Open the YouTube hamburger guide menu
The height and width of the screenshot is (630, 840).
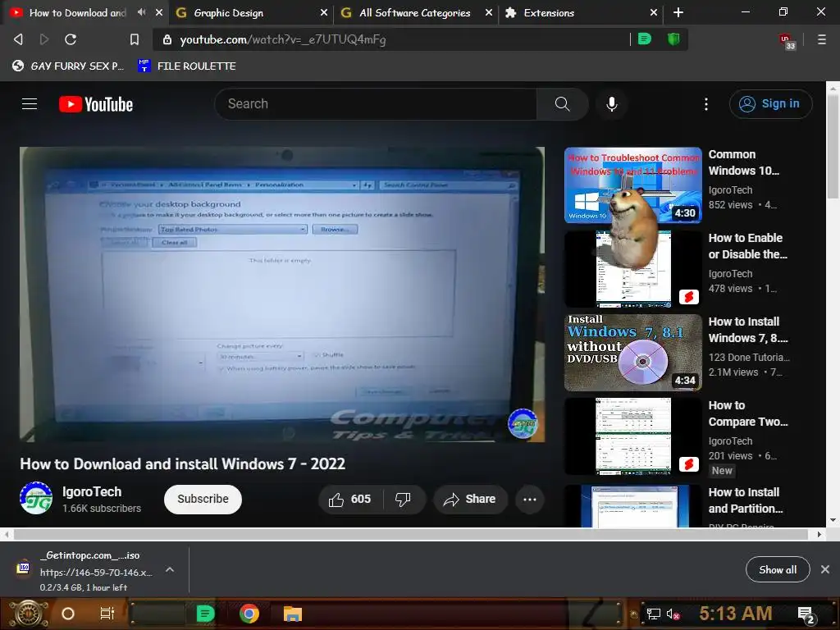coord(30,104)
